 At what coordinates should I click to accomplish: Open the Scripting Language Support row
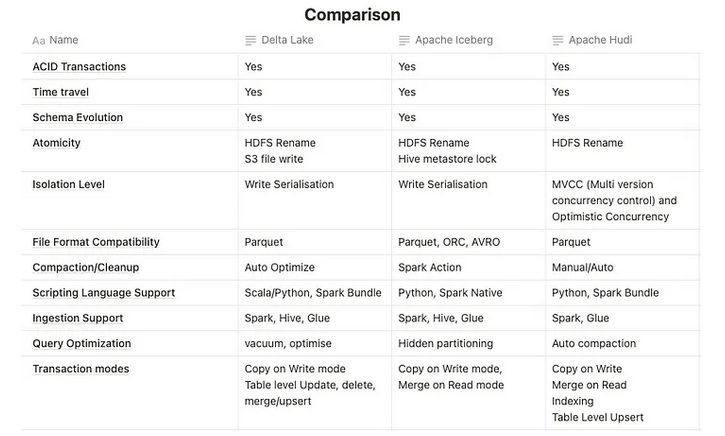click(104, 293)
